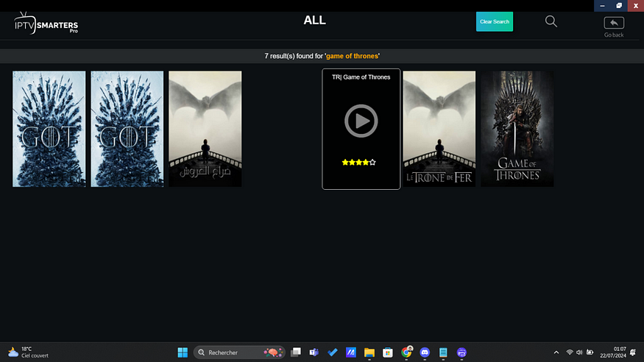The width and height of the screenshot is (644, 362).
Task: Switch to Google Chrome in the taskbar
Action: 406,352
